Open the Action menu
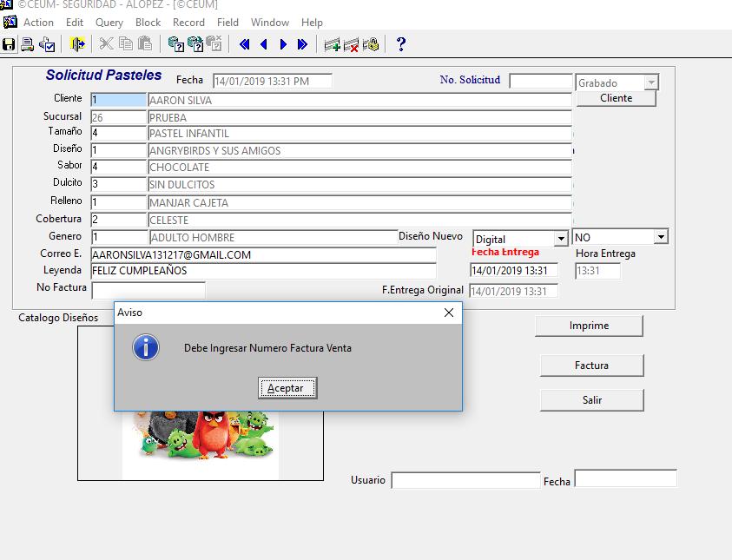The width and height of the screenshot is (732, 560). coord(39,23)
